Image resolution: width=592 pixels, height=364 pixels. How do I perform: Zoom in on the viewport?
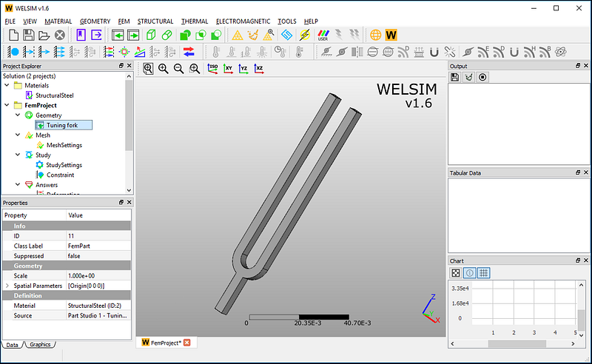(164, 69)
